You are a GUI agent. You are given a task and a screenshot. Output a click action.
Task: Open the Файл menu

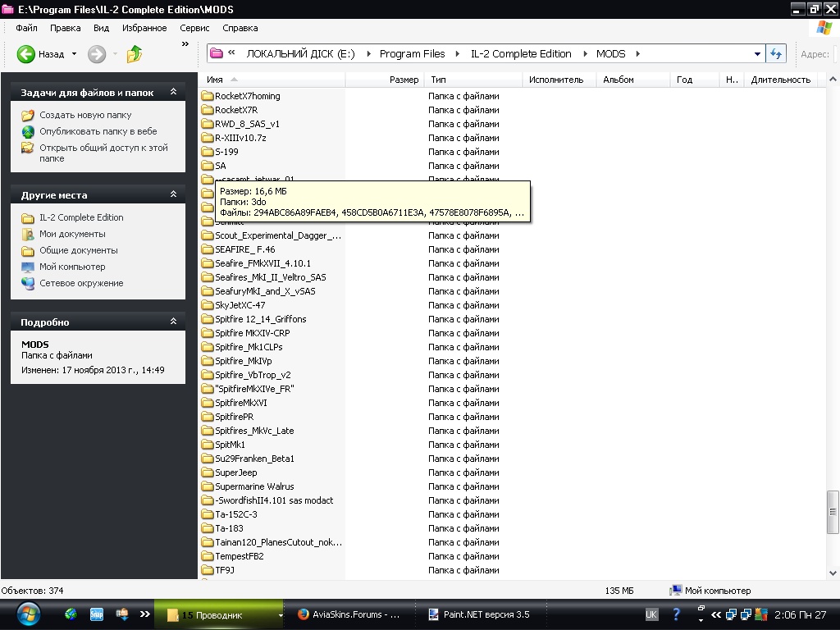[26, 28]
